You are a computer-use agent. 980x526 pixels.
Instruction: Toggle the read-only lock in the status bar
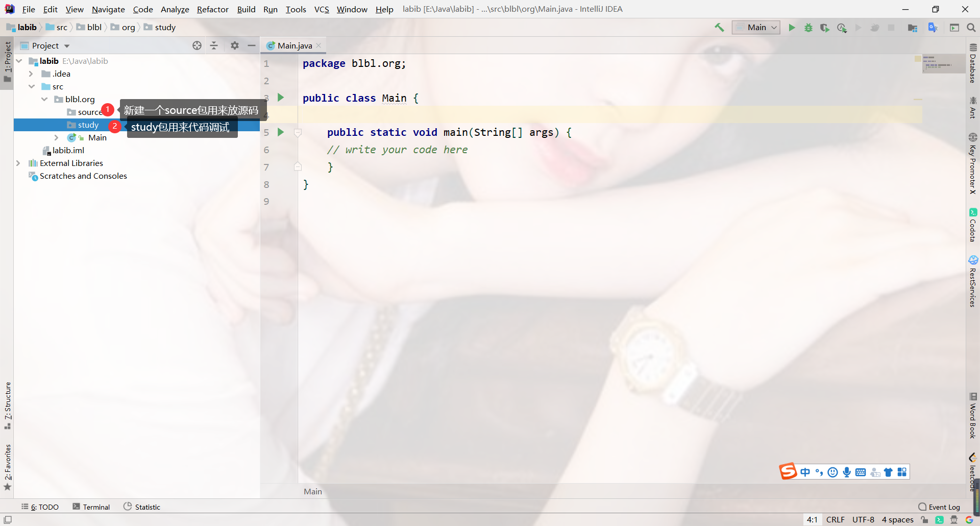924,520
